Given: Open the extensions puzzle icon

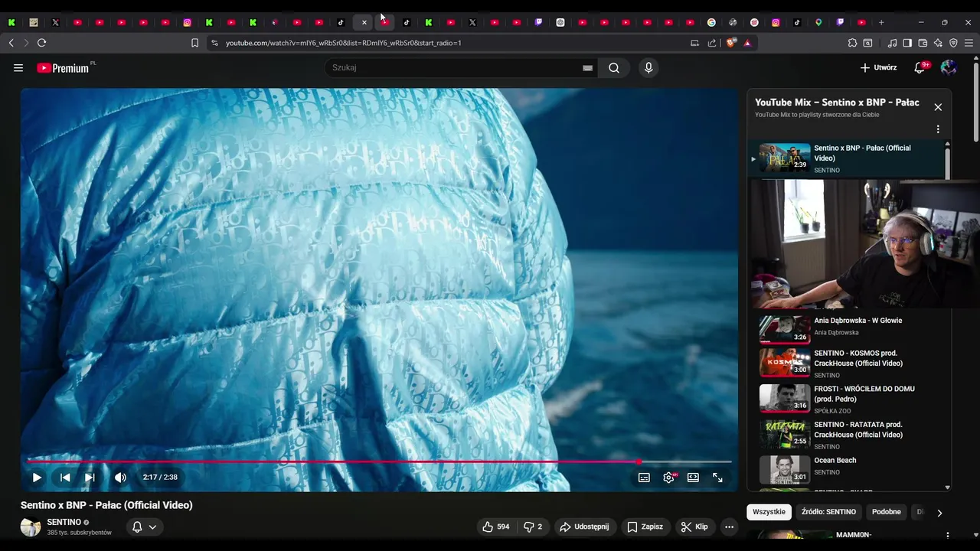Looking at the screenshot, I should click(x=852, y=43).
